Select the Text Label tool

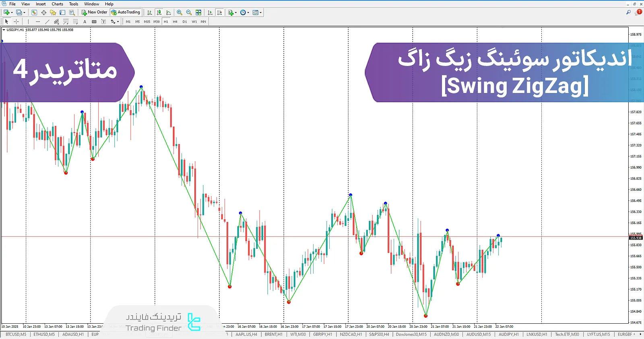point(103,21)
